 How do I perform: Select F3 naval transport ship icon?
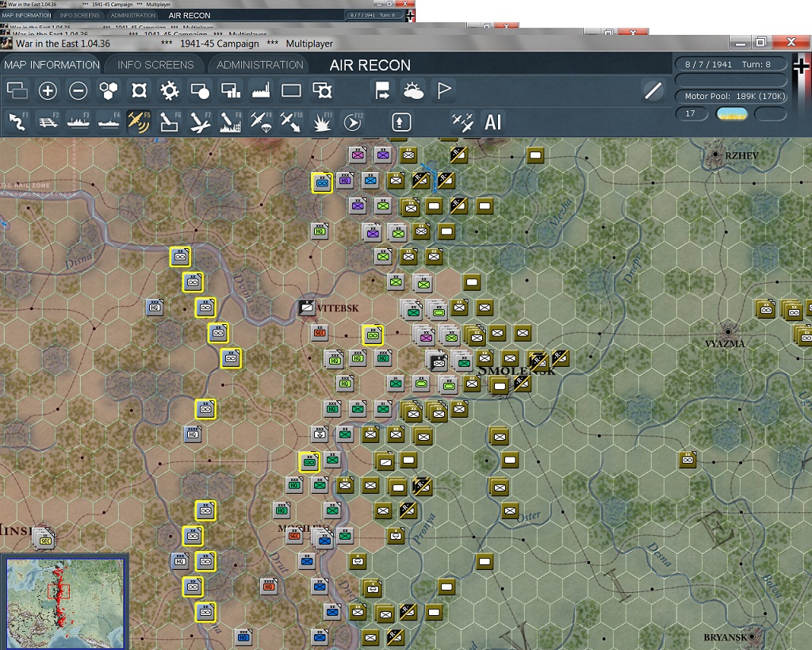pyautogui.click(x=79, y=122)
